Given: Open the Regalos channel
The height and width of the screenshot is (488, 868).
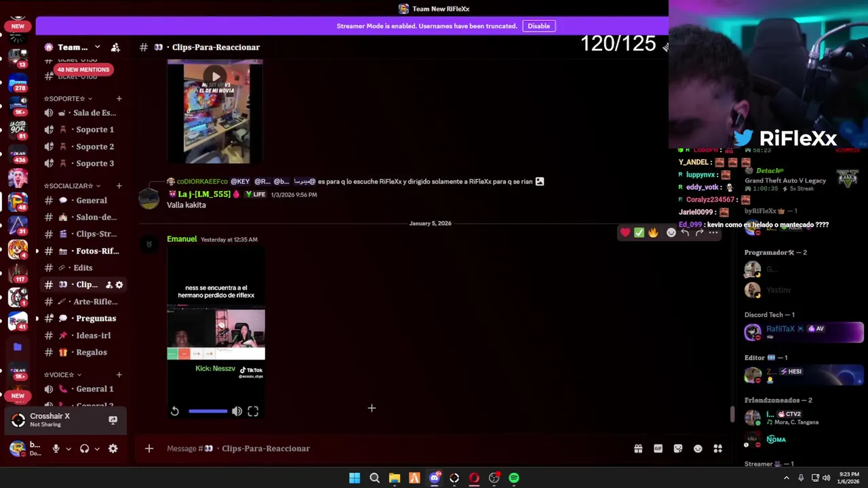Looking at the screenshot, I should click(84, 352).
